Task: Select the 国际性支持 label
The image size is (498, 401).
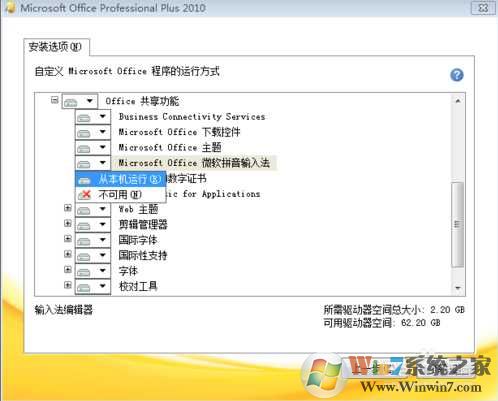Action: (x=143, y=255)
